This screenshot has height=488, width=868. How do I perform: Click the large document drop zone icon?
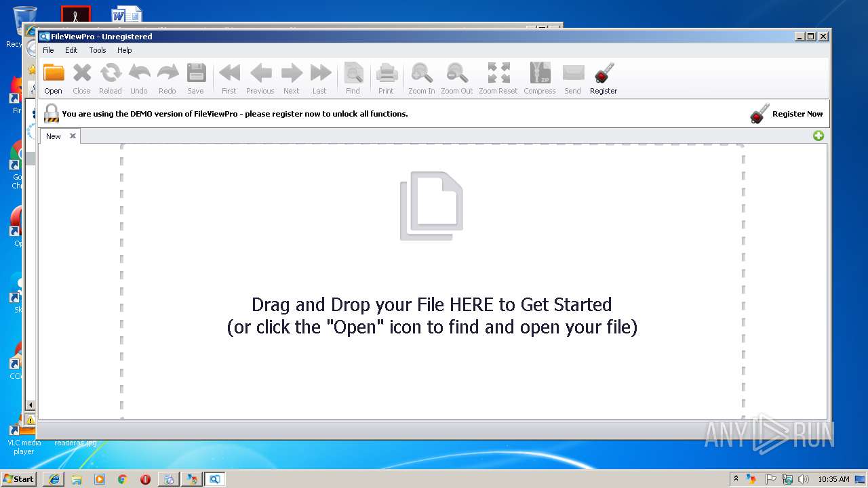coord(432,206)
